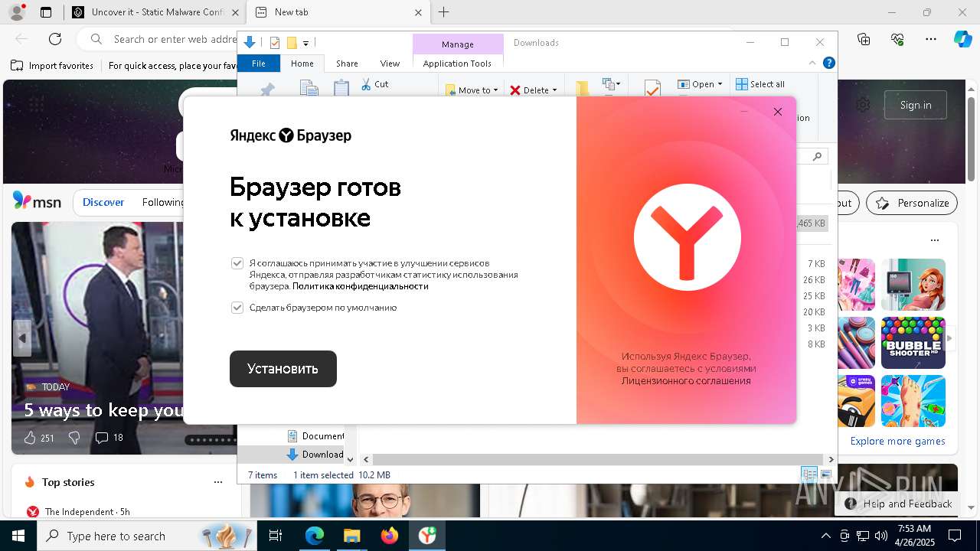Viewport: 980px width, 551px height.
Task: Expand the Delete dropdown arrow
Action: [x=554, y=90]
